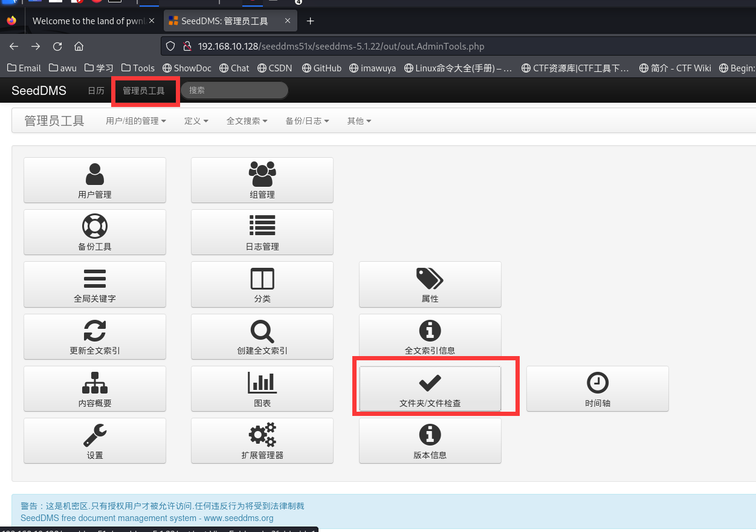
Task: Click the browser URL address bar
Action: point(458,46)
